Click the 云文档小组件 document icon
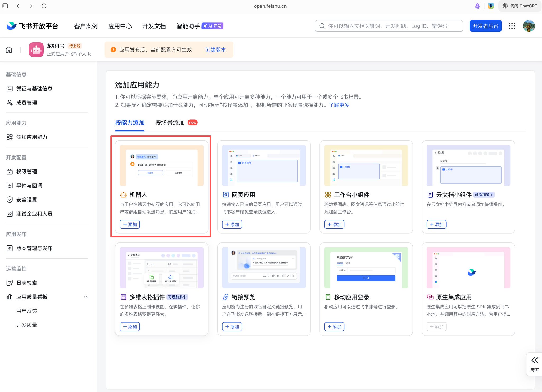 (x=430, y=195)
